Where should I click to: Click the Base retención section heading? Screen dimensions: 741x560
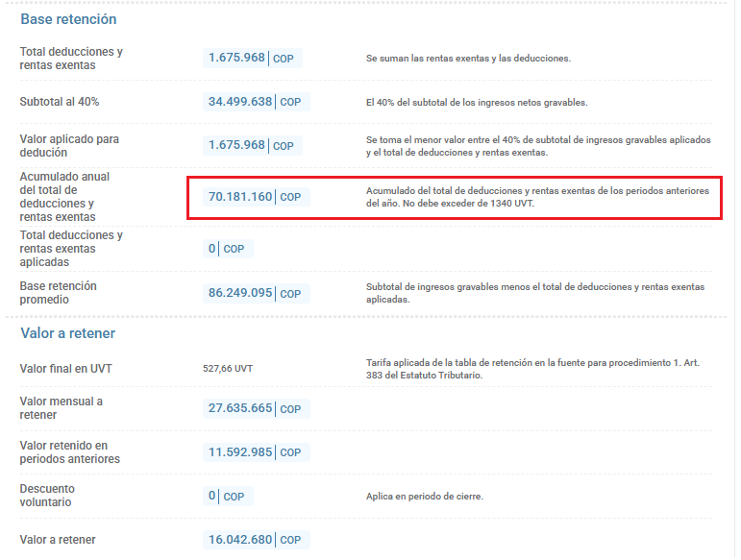coord(68,19)
